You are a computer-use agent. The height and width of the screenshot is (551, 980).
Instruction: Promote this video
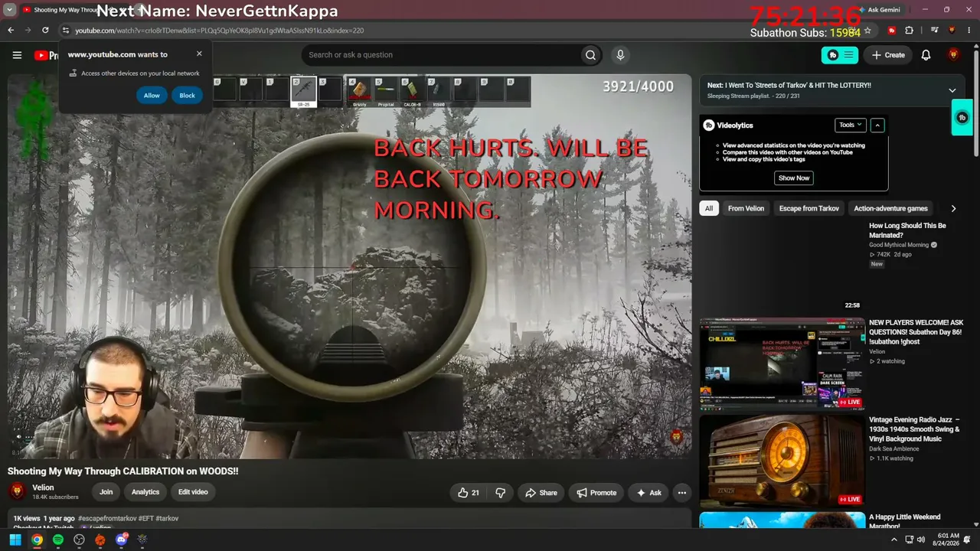tap(596, 493)
